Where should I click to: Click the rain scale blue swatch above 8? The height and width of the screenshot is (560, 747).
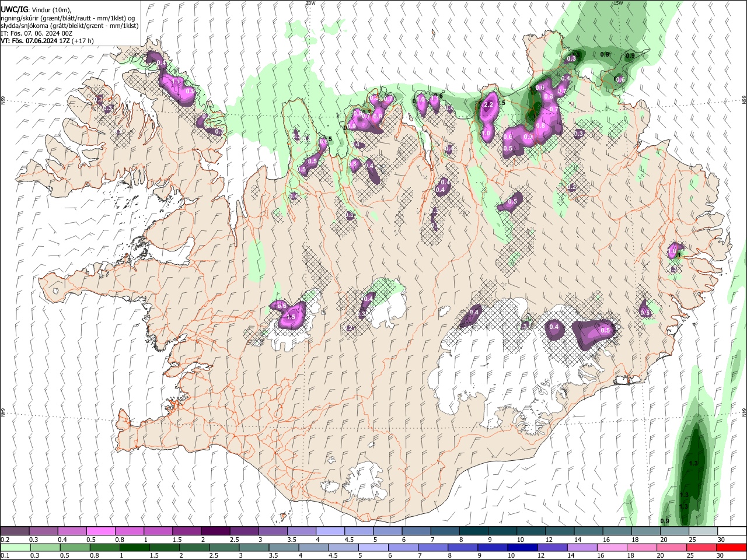click(462, 547)
